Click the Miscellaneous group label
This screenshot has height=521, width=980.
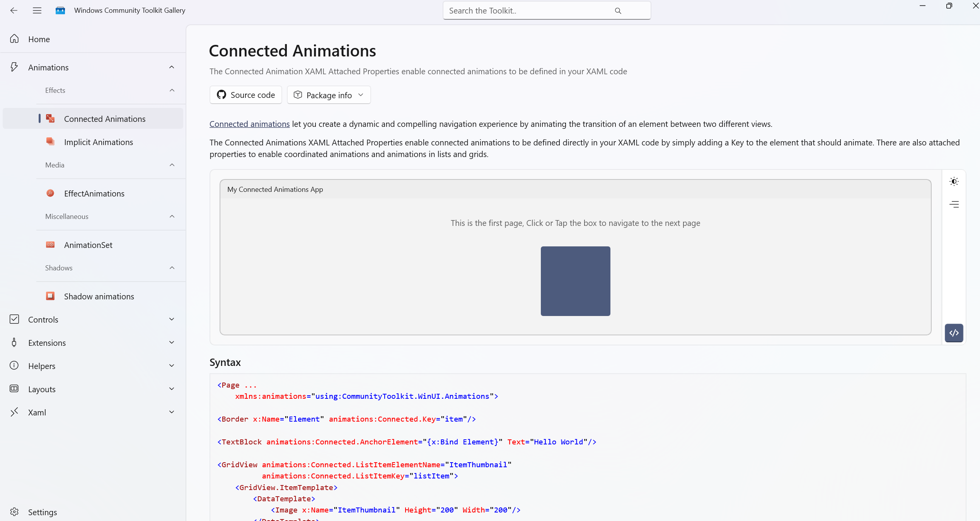[67, 216]
